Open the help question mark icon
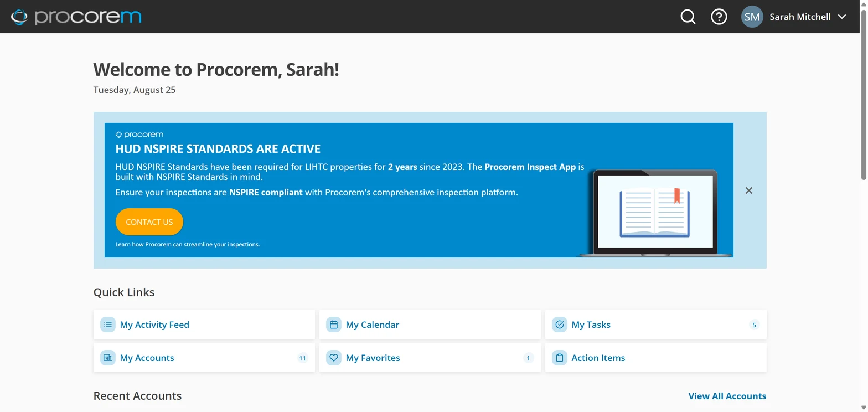Viewport: 868px width, 412px height. pyautogui.click(x=719, y=17)
